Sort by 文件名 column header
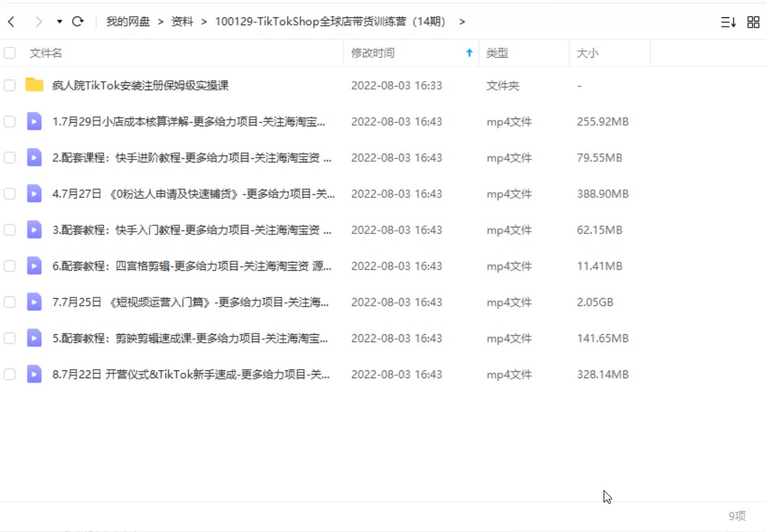Screen dimensions: 766x532 tap(46, 53)
